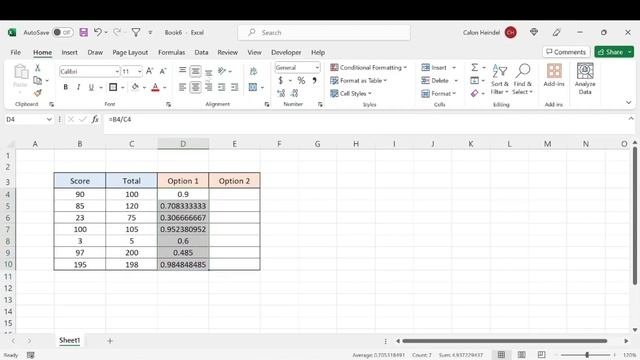The width and height of the screenshot is (640, 360).
Task: Decrease font size with smaller A icon
Action: click(163, 71)
